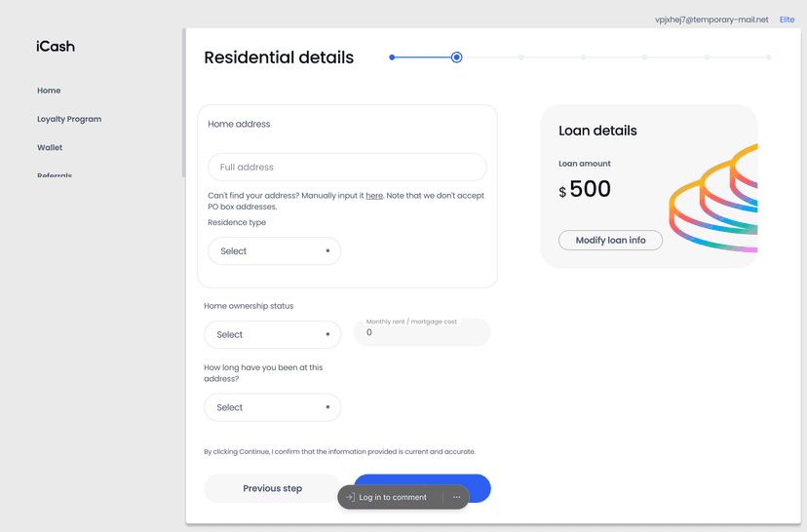
Task: Click the Previous step button
Action: click(x=272, y=488)
